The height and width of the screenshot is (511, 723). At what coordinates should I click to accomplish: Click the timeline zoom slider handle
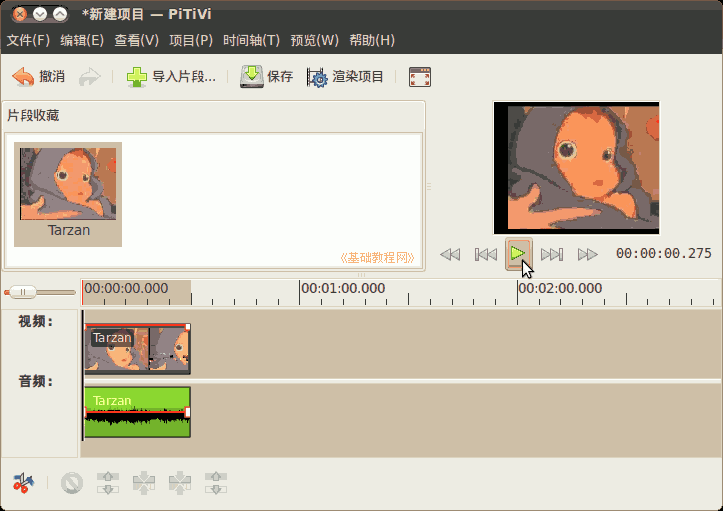tap(23, 292)
